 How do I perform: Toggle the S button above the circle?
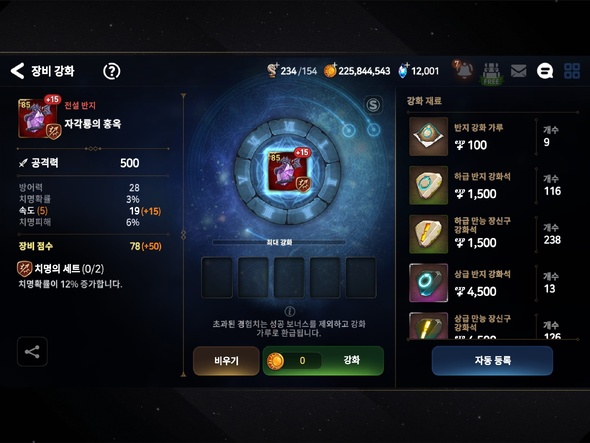373,105
